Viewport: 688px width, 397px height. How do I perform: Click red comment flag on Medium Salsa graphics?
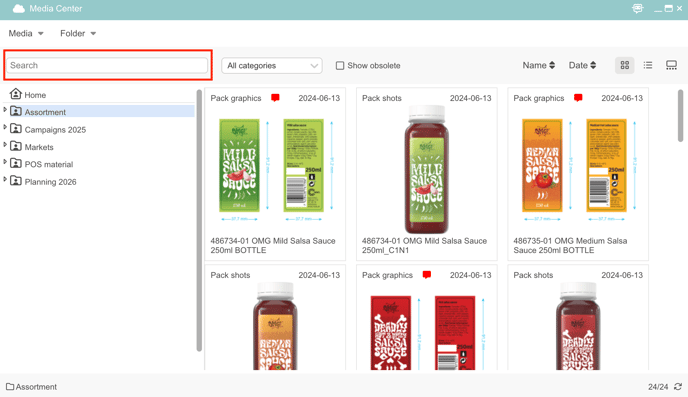tap(578, 98)
